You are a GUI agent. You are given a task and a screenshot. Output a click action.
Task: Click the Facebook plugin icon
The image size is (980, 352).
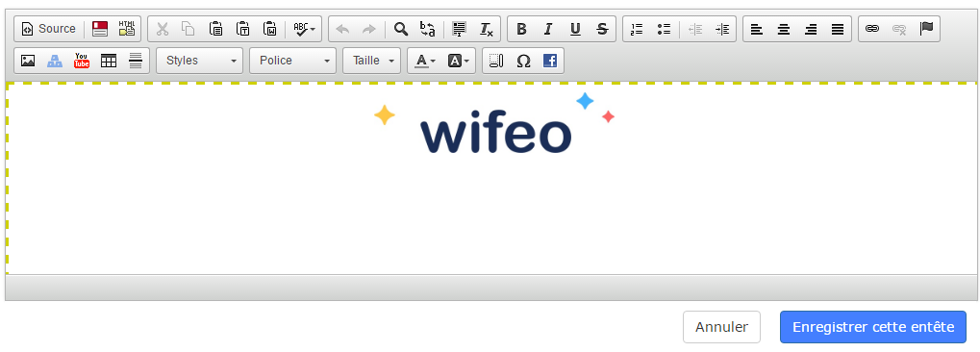click(550, 61)
